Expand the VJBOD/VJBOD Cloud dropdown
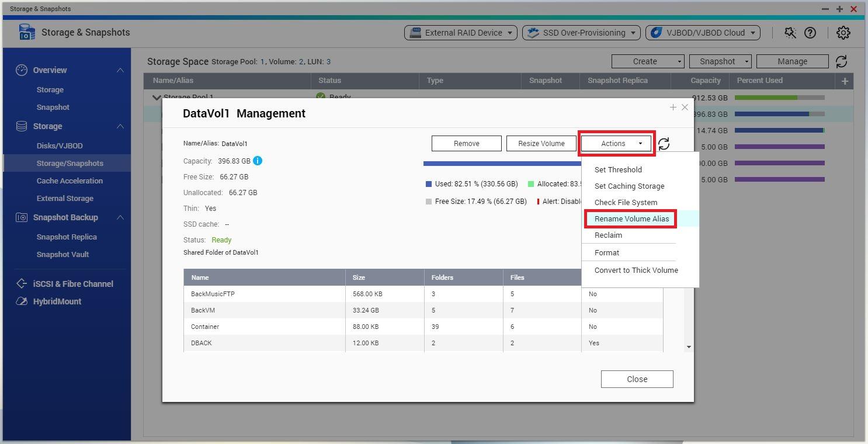 [x=702, y=33]
